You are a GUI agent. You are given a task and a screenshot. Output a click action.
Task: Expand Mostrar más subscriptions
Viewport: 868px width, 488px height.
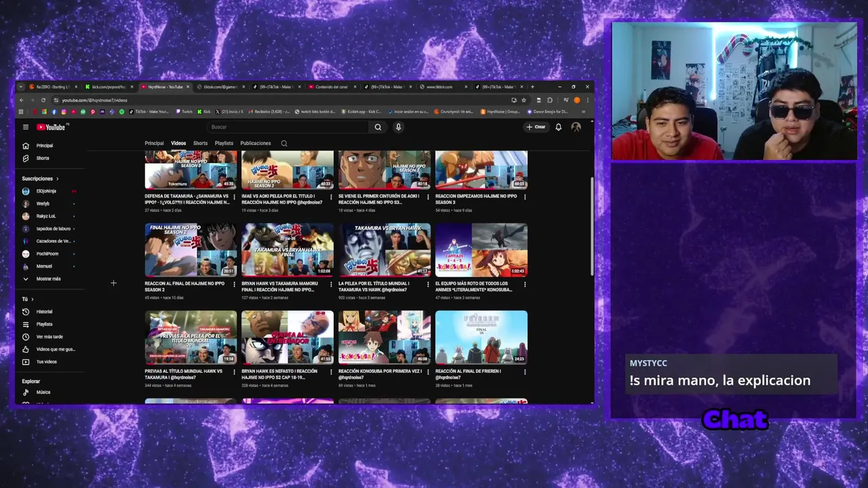pos(51,279)
